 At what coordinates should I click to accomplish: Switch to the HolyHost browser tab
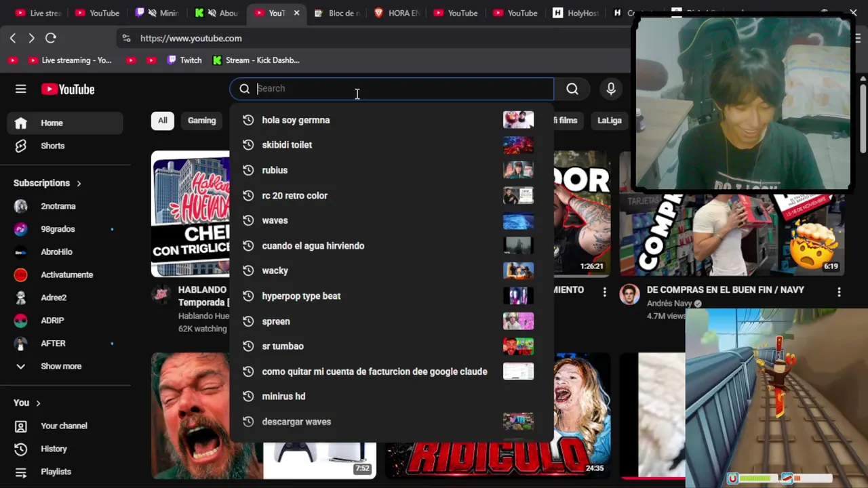click(x=575, y=13)
